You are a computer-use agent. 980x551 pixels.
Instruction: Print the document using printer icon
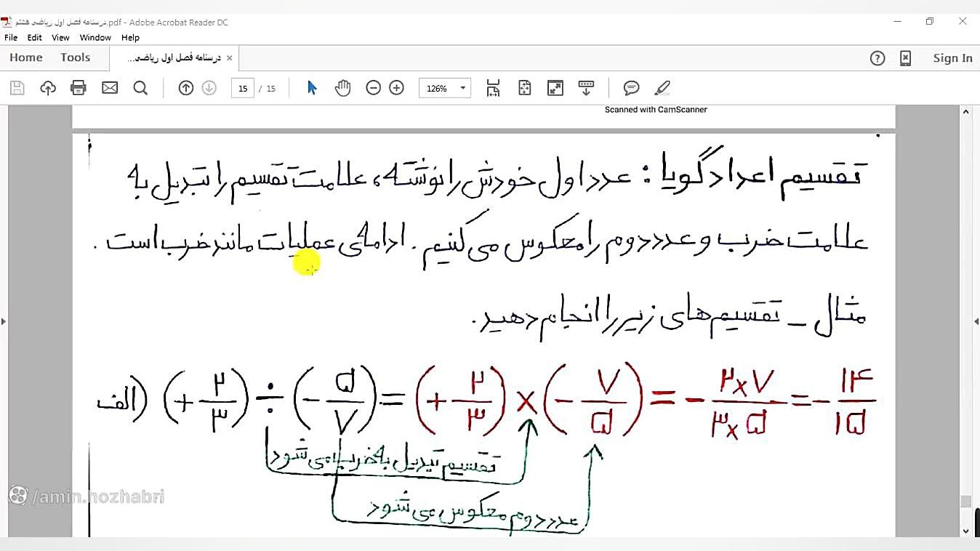(79, 88)
